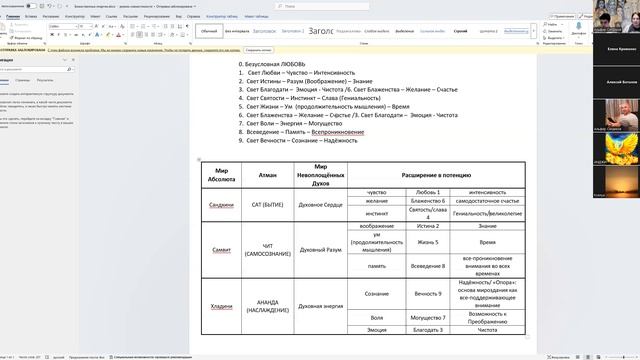Toggle the AutoSave switch
Viewport: 640px width, 360px height.
coord(31,6)
